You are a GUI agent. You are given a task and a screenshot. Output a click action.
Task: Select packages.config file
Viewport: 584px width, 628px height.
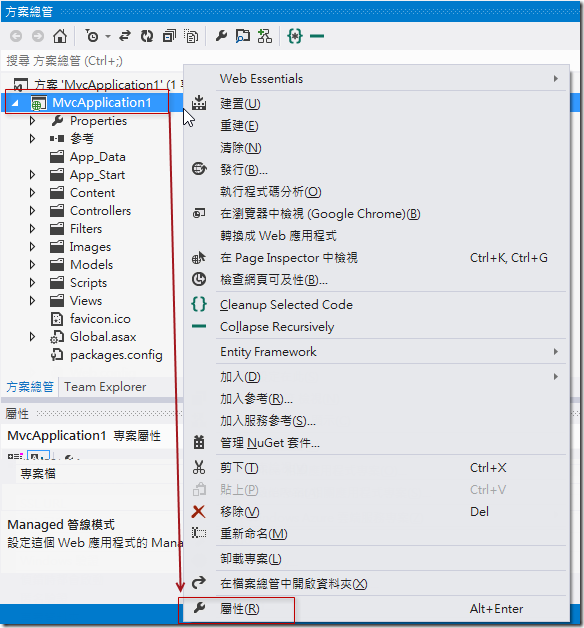pos(116,355)
